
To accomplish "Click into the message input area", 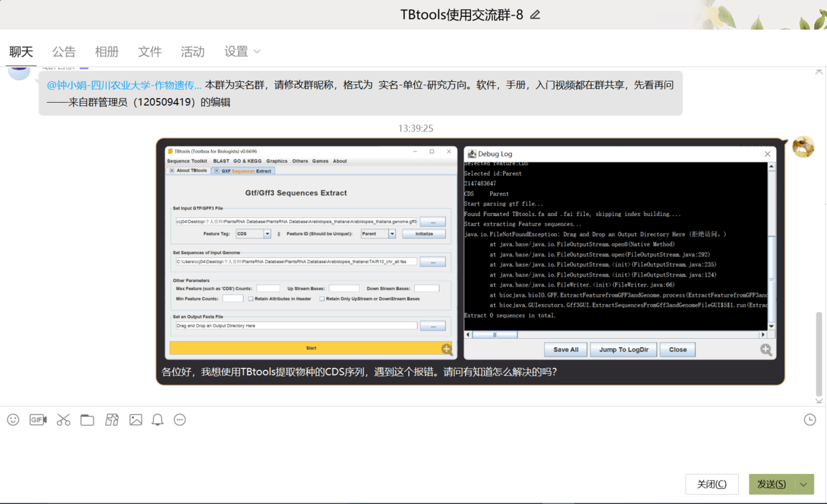I will (414, 450).
